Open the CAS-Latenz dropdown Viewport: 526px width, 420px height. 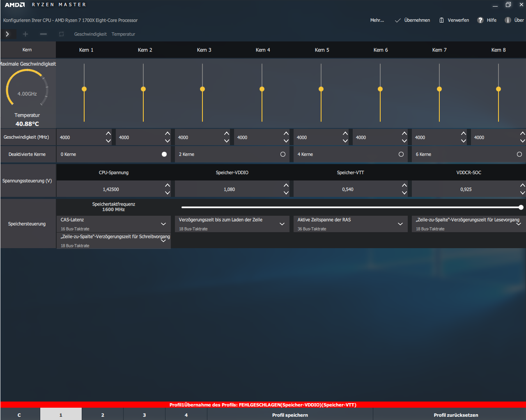point(114,224)
